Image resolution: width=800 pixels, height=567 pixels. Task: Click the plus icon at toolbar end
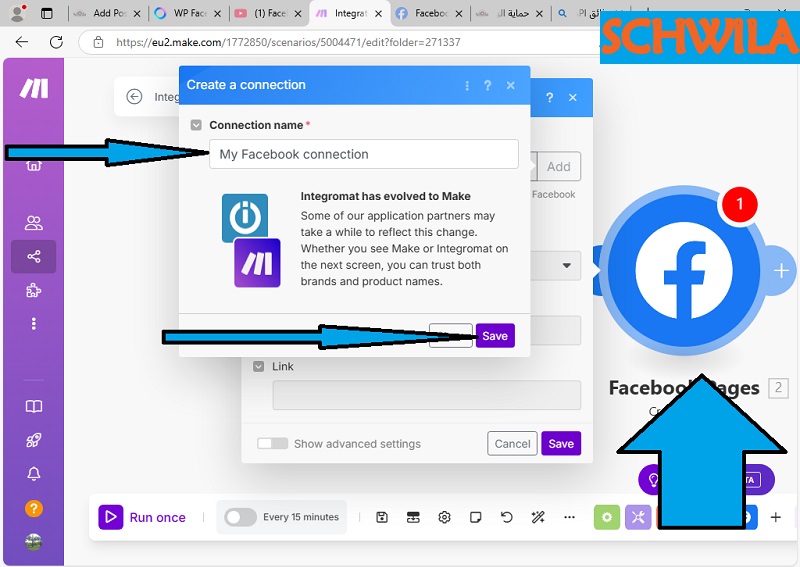click(x=776, y=517)
